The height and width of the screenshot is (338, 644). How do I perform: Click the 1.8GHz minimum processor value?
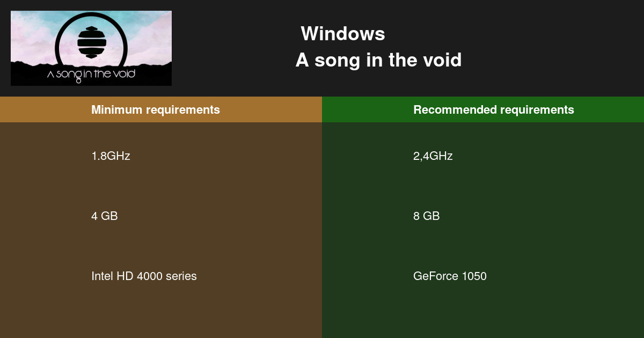[111, 156]
